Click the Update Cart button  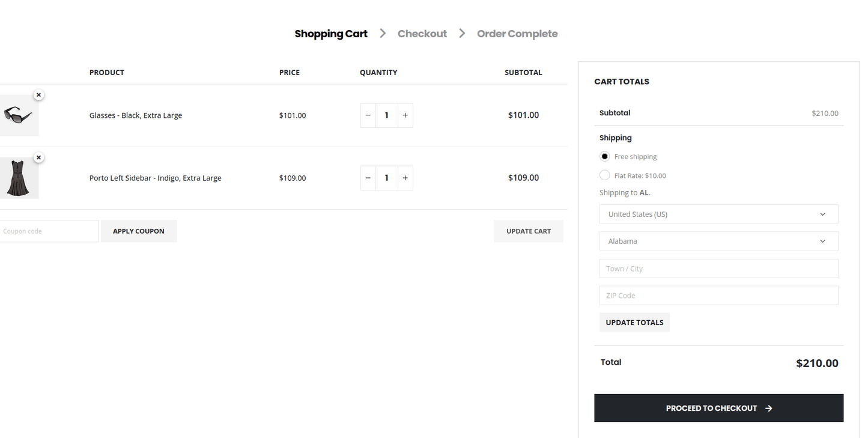(528, 231)
